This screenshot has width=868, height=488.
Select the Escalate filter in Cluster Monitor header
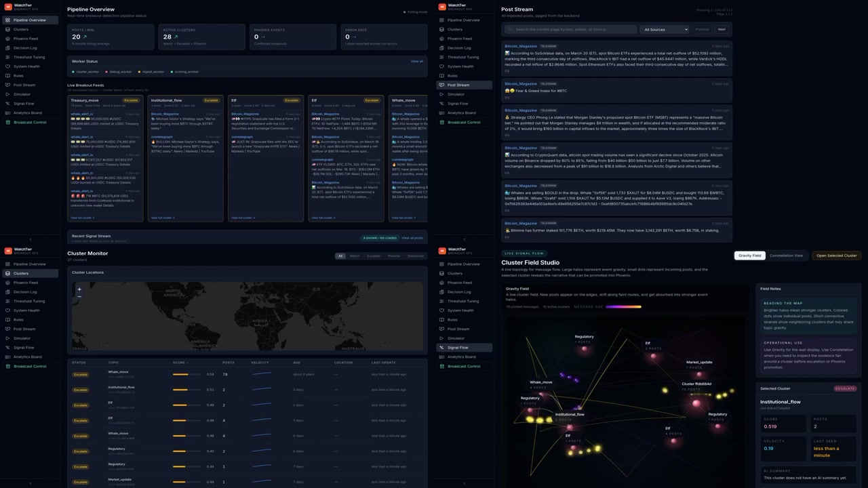tap(374, 256)
